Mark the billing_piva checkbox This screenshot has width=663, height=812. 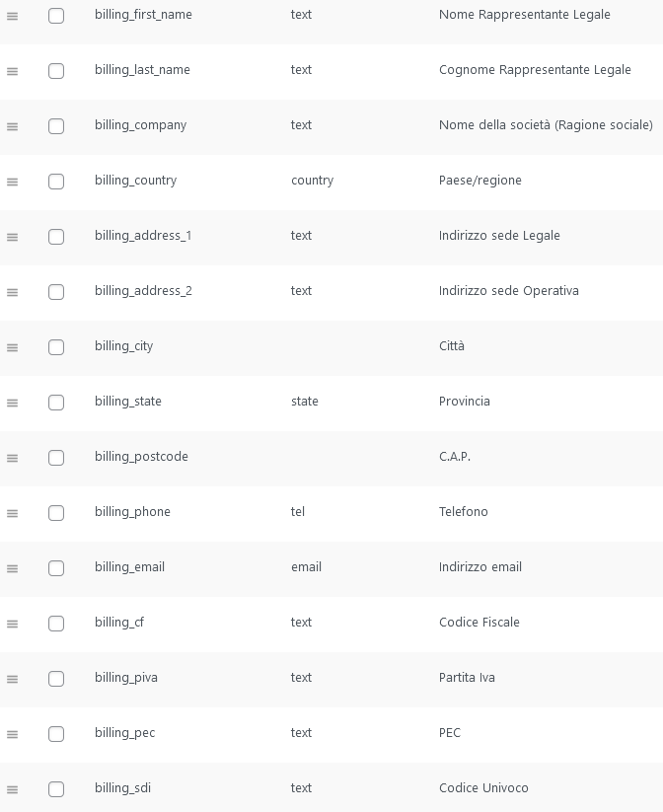[x=56, y=679]
